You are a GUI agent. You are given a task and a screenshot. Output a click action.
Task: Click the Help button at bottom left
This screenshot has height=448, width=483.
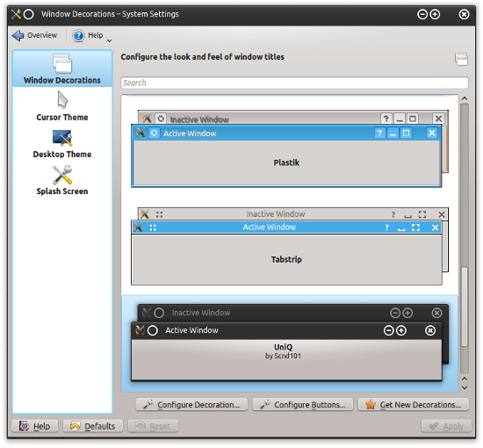pos(34,426)
